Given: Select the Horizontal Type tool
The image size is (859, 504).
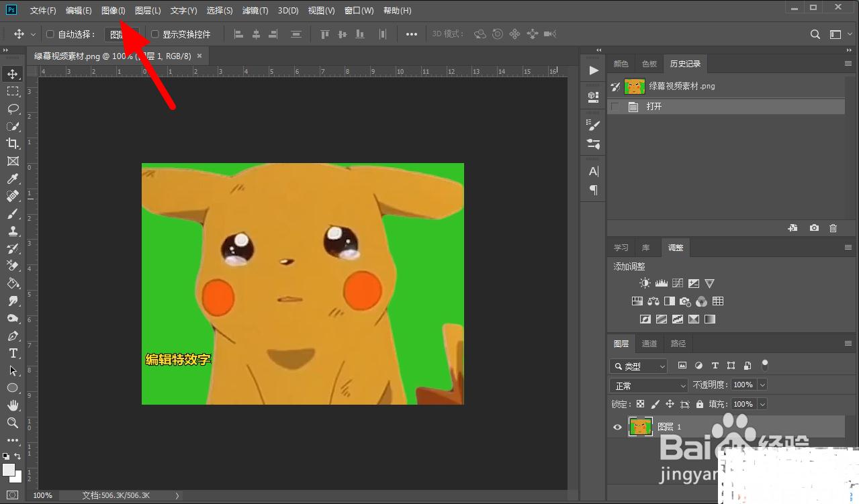Looking at the screenshot, I should point(13,353).
